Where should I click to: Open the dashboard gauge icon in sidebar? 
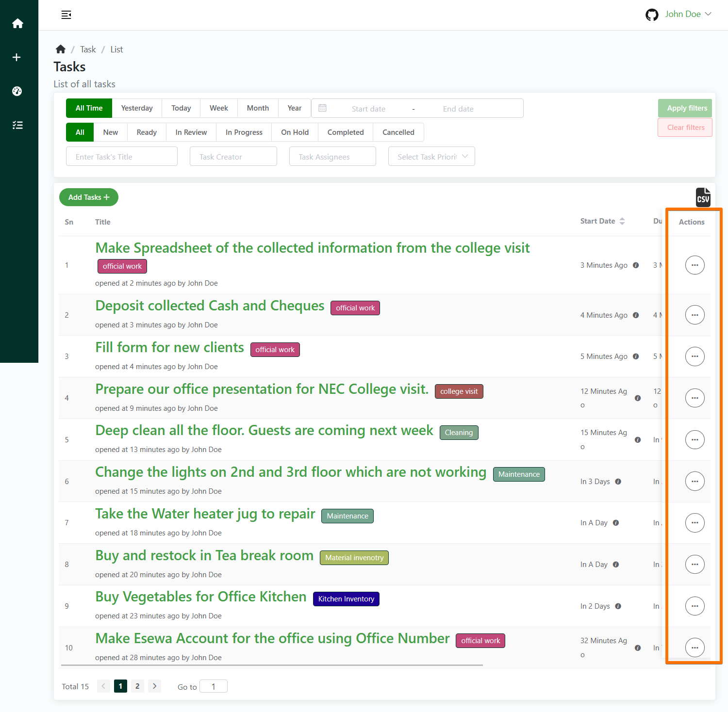17,91
